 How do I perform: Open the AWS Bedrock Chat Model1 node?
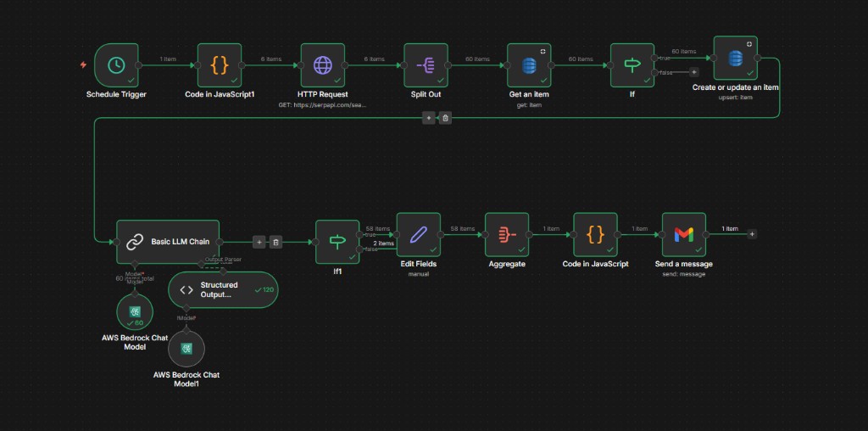pos(186,349)
